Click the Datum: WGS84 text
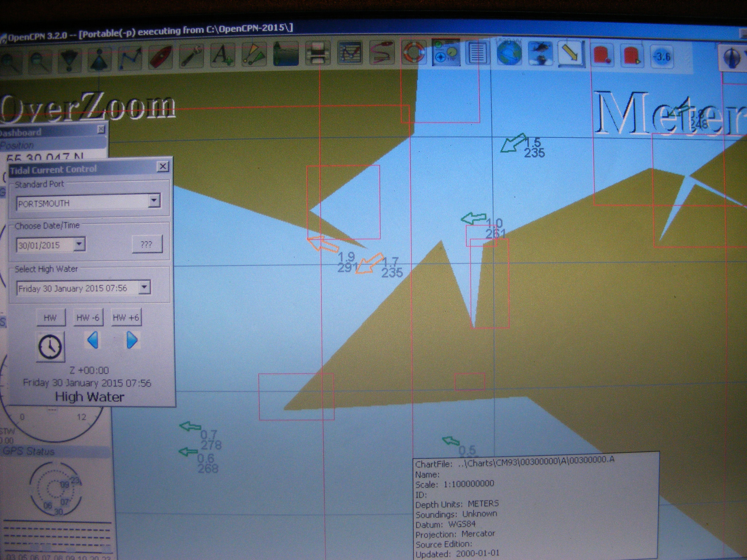Screen dimensions: 747x560 445,525
